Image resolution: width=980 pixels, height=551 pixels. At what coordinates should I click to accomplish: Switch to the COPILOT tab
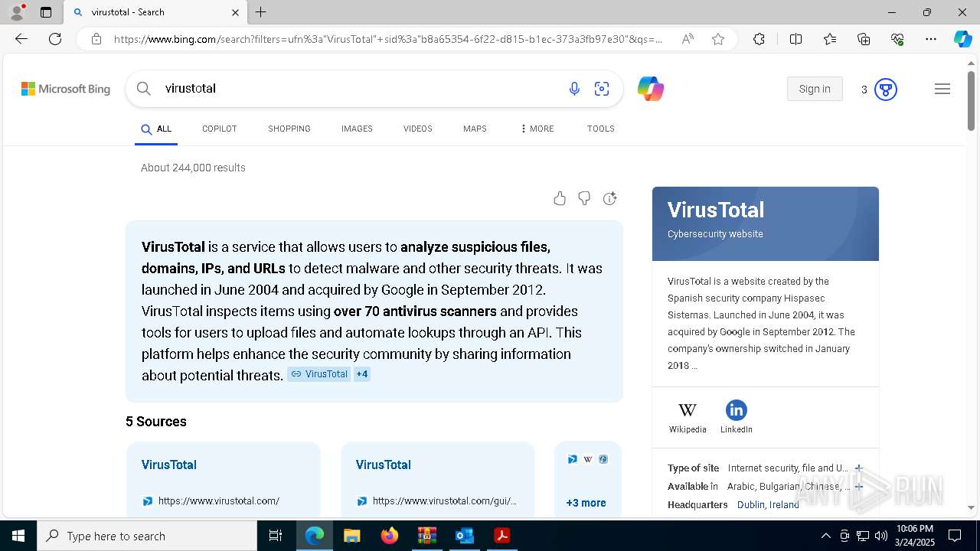point(220,129)
